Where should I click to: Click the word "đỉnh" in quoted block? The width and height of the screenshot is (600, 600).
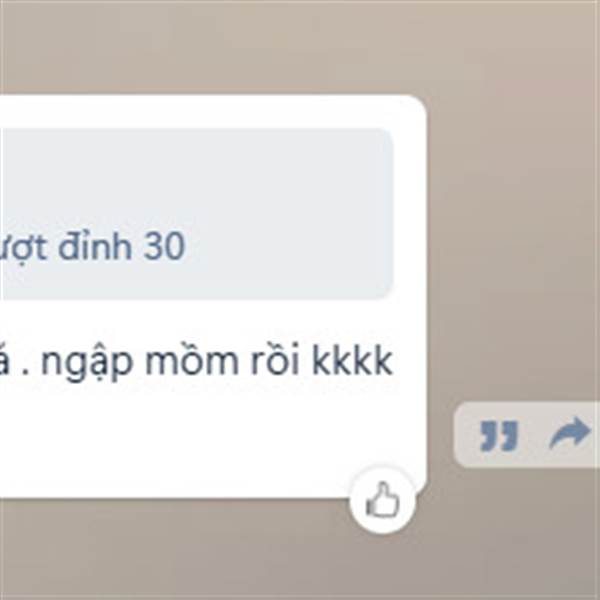pos(95,245)
